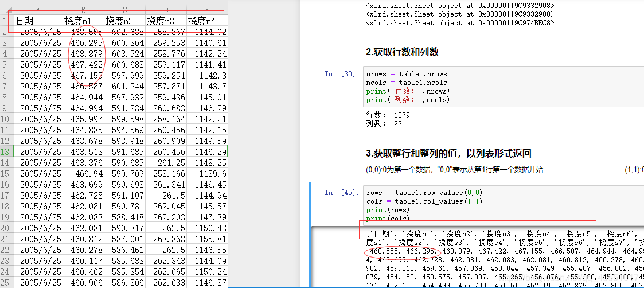This screenshot has height=288, width=644.
Task: Click the 日期 header cell
Action: click(38, 21)
